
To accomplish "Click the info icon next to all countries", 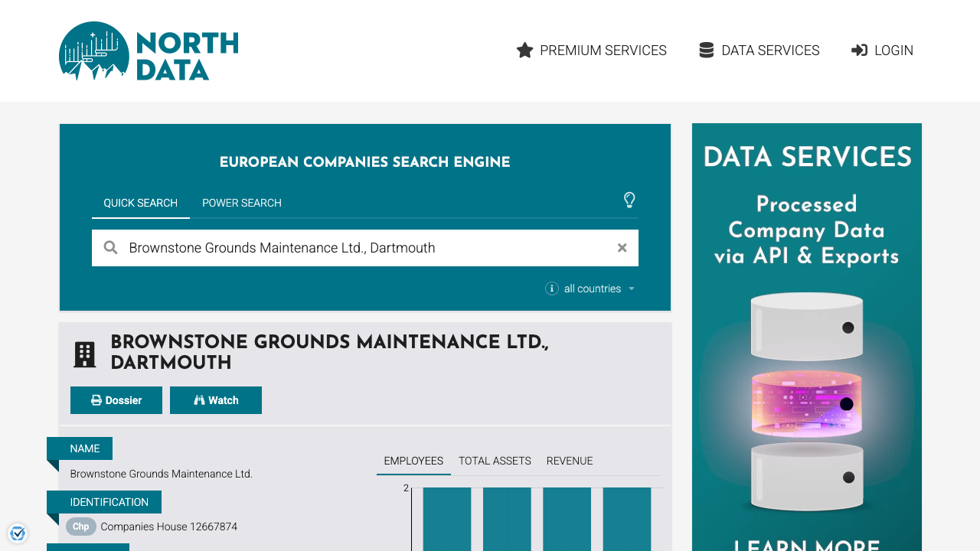I will [552, 289].
